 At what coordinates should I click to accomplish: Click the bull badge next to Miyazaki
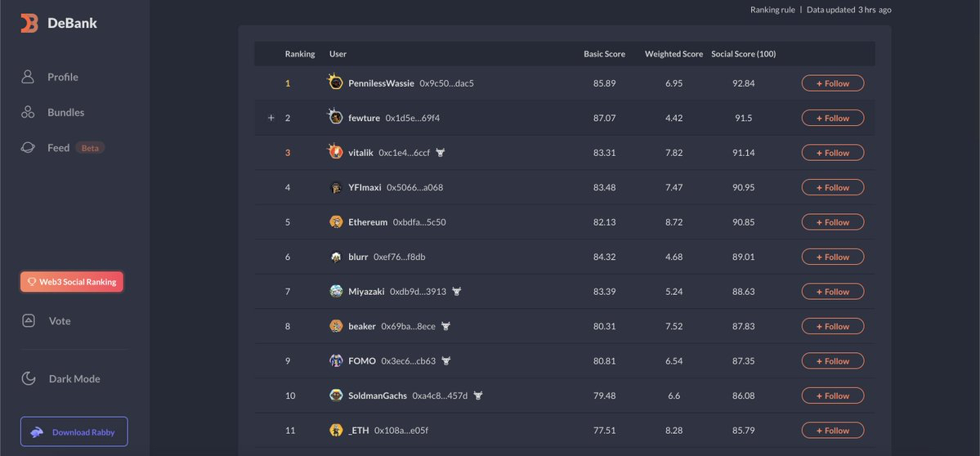point(456,291)
